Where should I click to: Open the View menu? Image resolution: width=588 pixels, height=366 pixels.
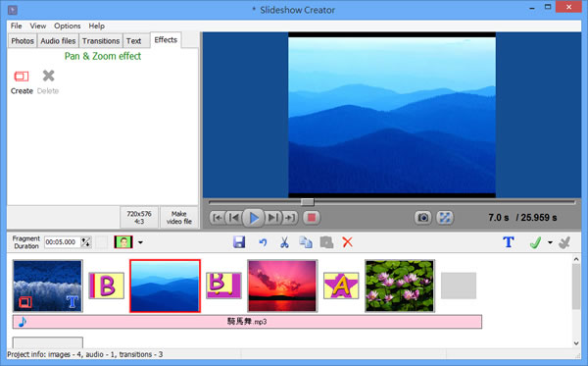(38, 26)
